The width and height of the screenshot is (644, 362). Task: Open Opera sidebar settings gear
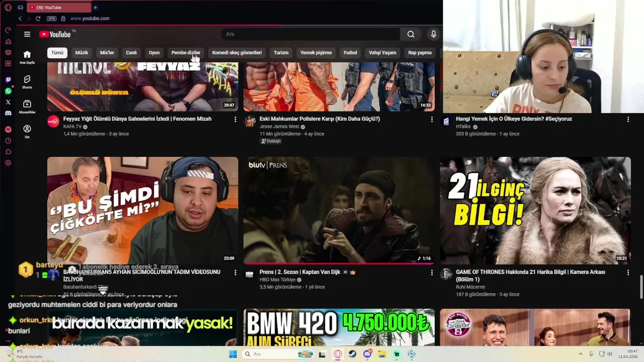click(x=8, y=163)
